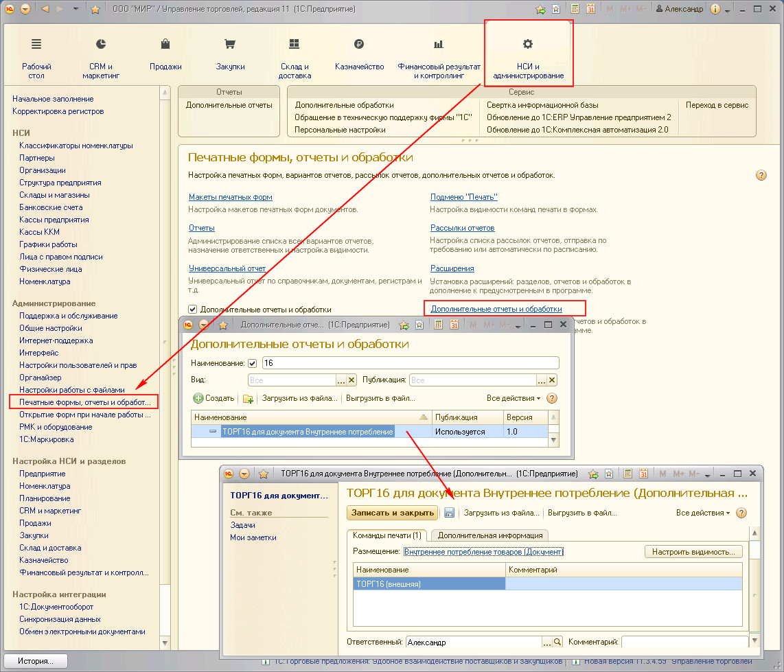Viewport: 784px width, 672px height.
Task: Sort by the Наименование column header
Action: click(311, 417)
